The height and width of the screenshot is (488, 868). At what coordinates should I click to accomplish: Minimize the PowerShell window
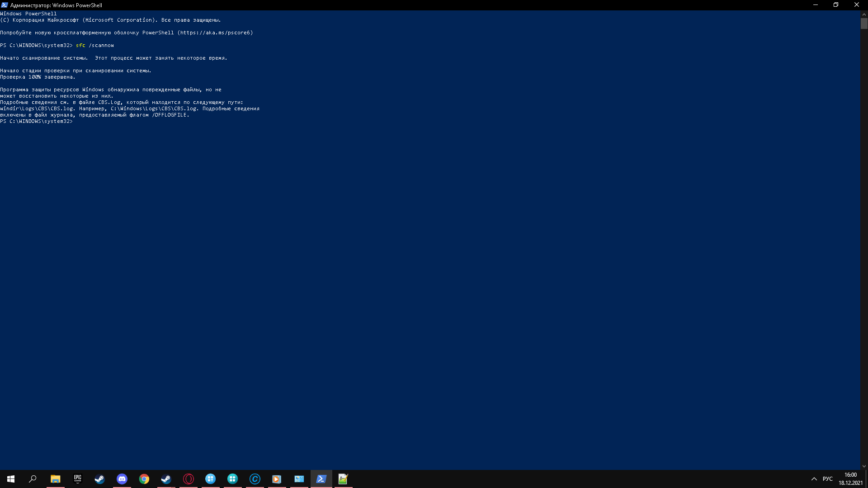coord(816,5)
